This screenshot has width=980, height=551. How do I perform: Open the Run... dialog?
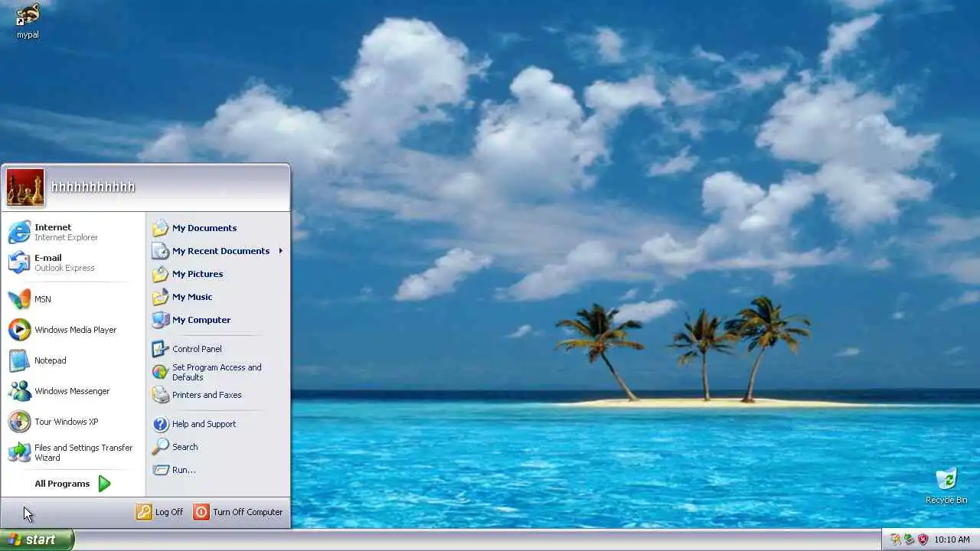pyautogui.click(x=217, y=470)
